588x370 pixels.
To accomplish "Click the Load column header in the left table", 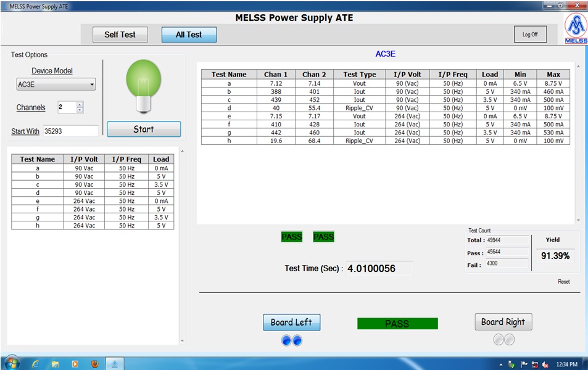I will [161, 159].
